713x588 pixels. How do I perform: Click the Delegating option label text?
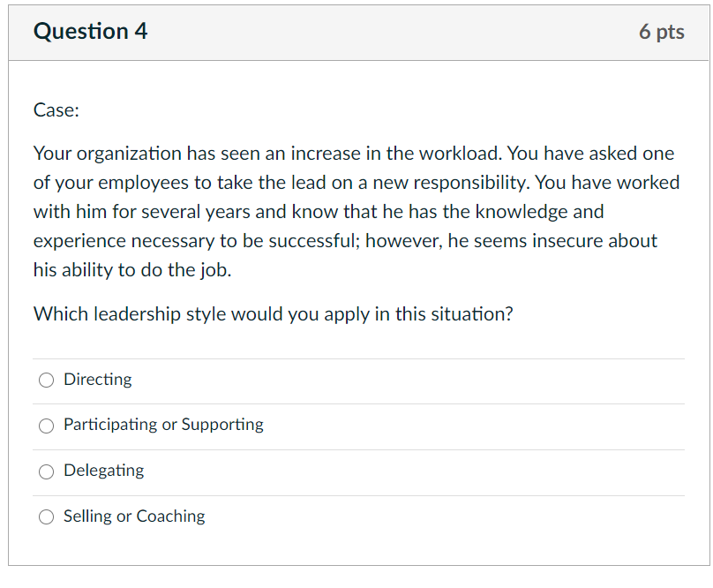pyautogui.click(x=103, y=471)
